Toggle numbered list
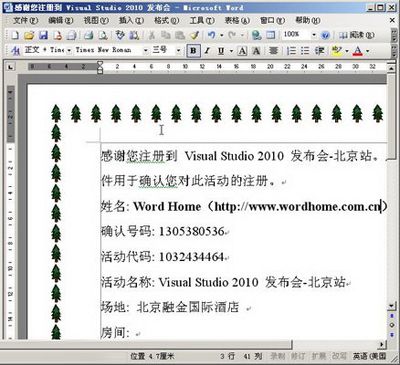400x365 pixels. 291,51
